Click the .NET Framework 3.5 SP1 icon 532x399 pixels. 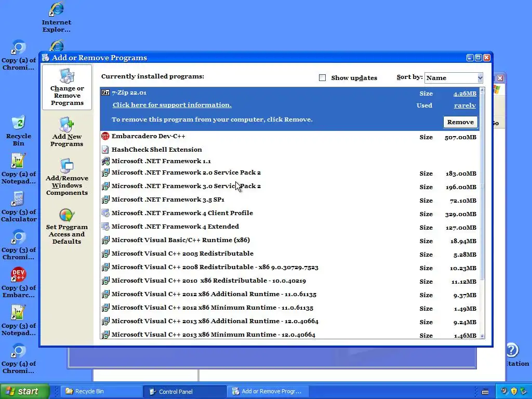(105, 200)
